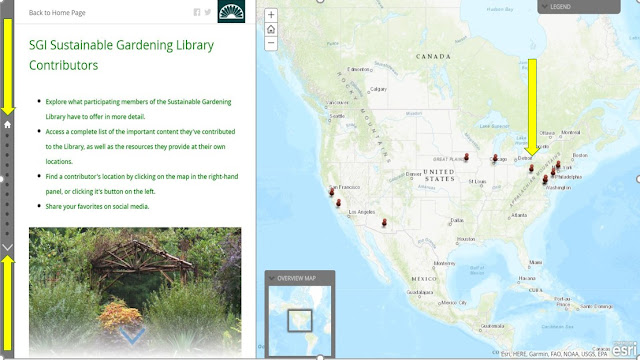This screenshot has height=360, width=640.
Task: Open the map pin at Chicago
Action: [x=495, y=158]
